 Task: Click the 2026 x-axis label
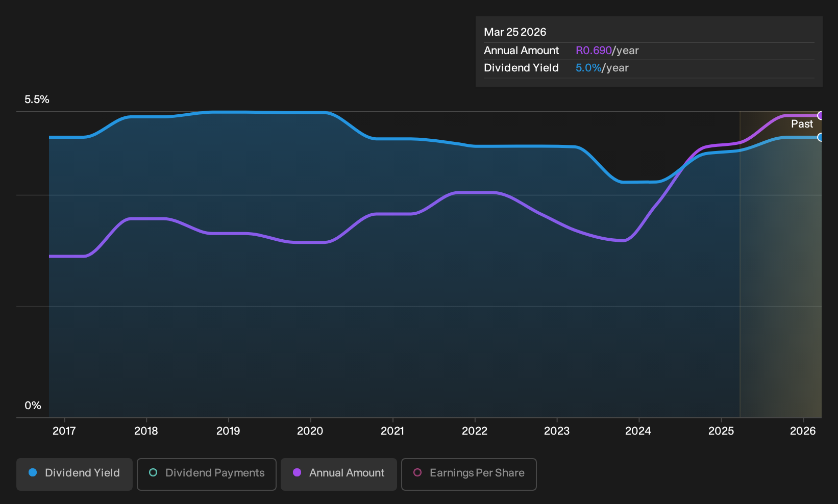click(x=803, y=431)
